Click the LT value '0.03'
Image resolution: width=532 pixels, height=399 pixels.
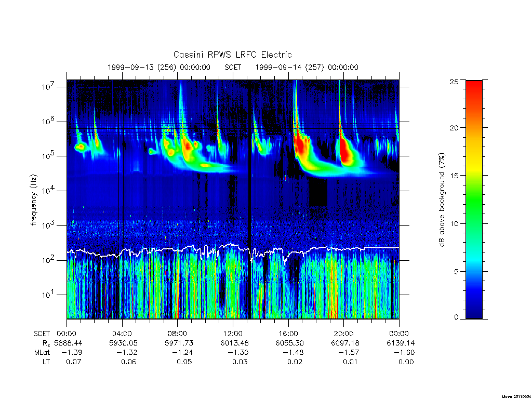[240, 362]
